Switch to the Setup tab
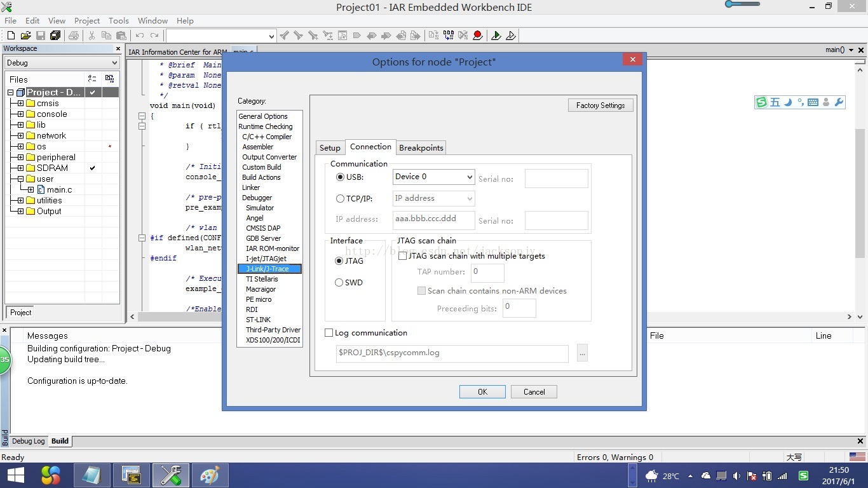Screen dimensions: 868x488 pos(330,148)
